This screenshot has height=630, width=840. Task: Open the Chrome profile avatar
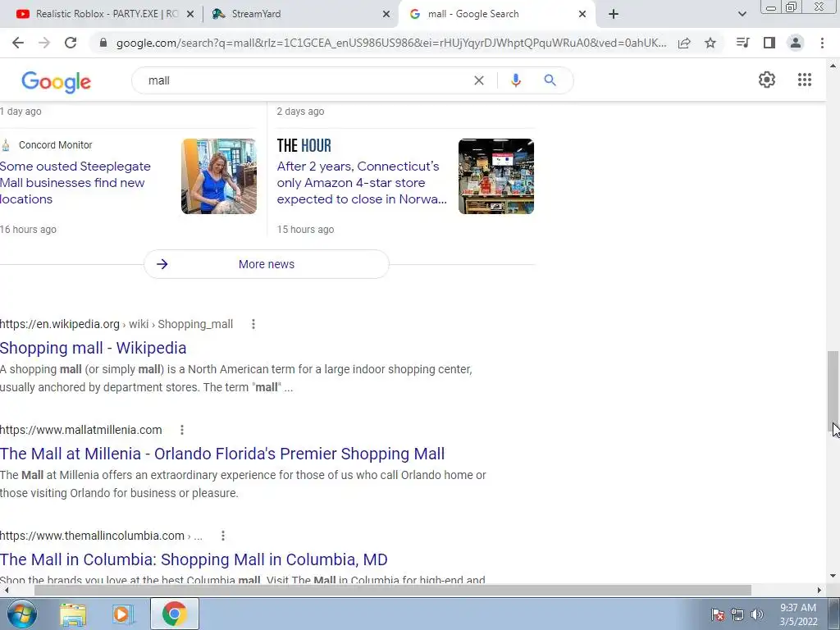pyautogui.click(x=796, y=43)
